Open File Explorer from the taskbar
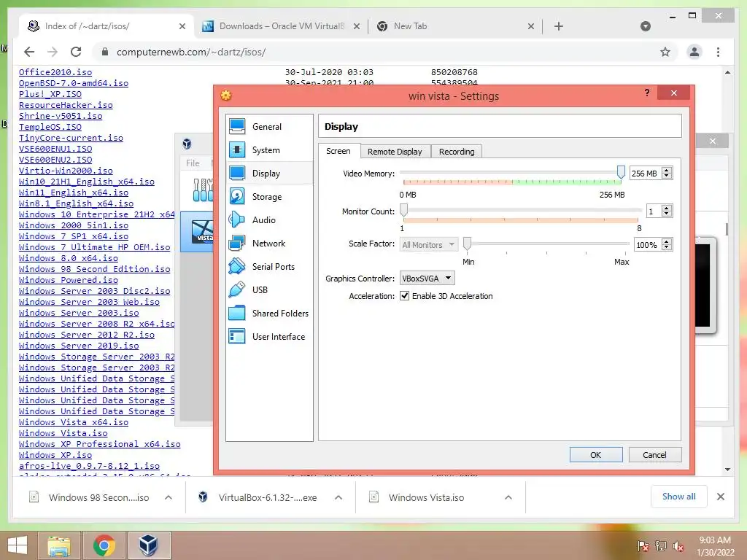The width and height of the screenshot is (747, 560). 59,545
